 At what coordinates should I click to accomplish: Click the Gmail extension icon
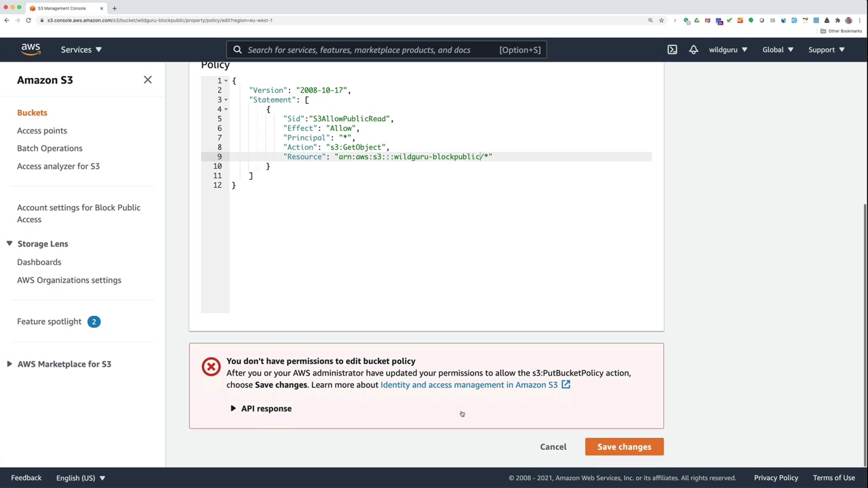pos(707,20)
